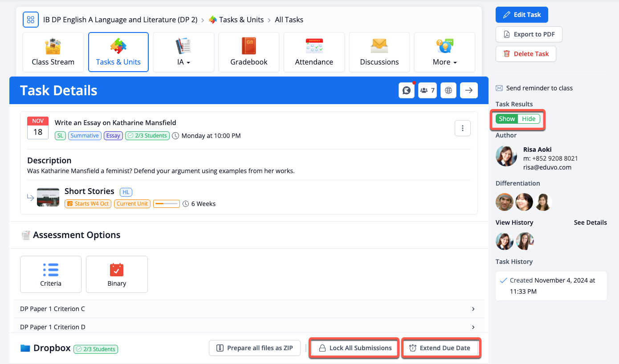Open the task comments chat icon
This screenshot has height=364, width=619.
(x=407, y=90)
